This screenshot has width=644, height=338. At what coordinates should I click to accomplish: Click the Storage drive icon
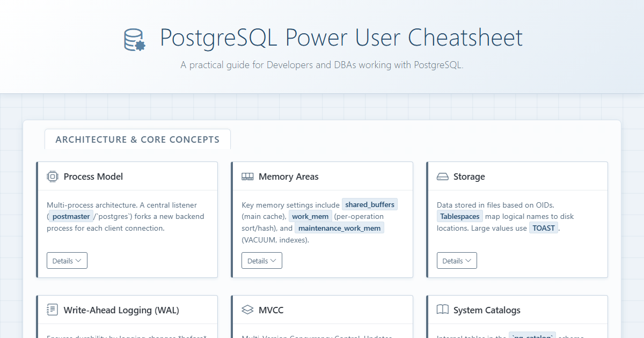click(x=442, y=177)
